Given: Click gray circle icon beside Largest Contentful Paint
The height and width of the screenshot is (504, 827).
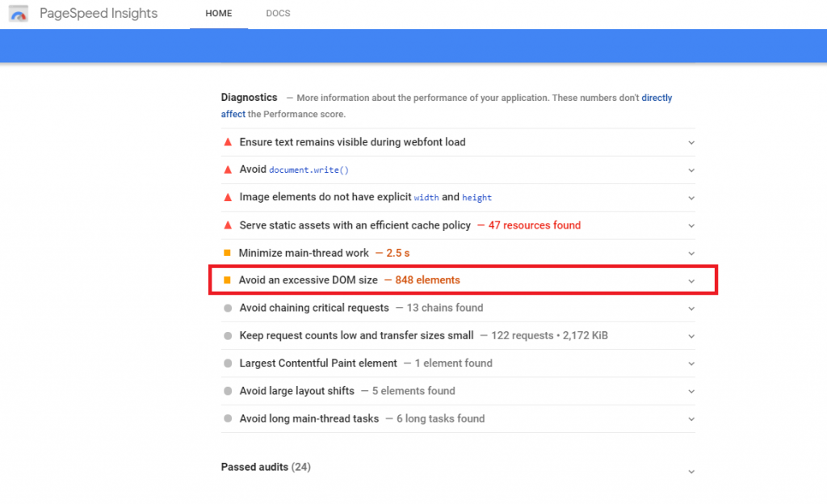Looking at the screenshot, I should (228, 363).
